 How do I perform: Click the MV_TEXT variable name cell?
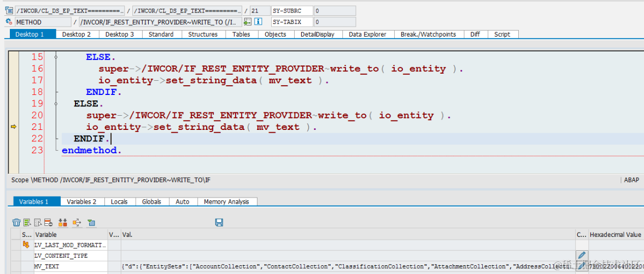[70, 266]
